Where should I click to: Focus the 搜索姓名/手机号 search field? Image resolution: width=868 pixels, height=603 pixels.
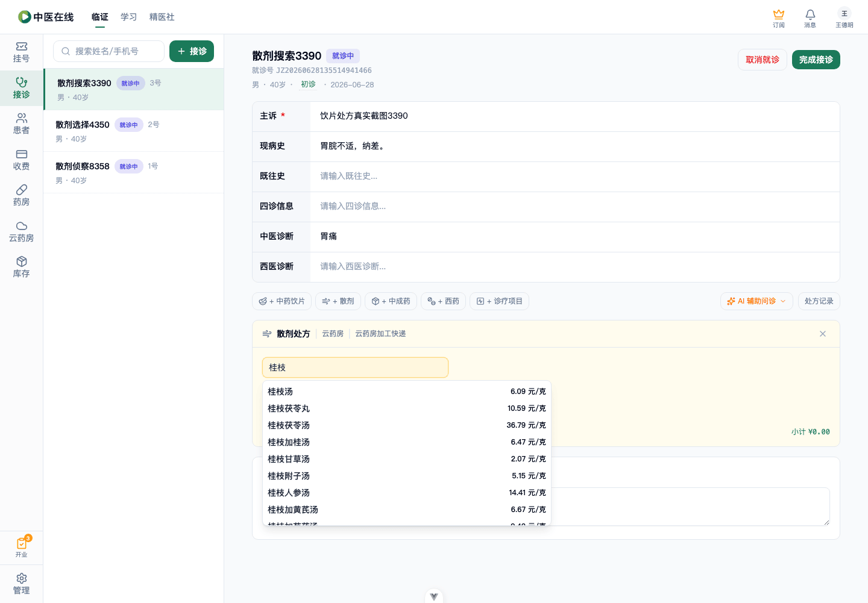(108, 51)
